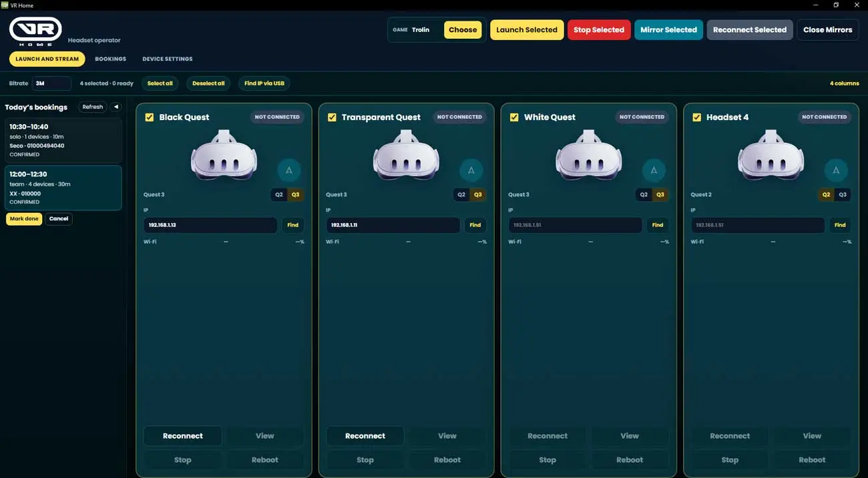
Task: Click Reconnect Selected
Action: click(x=750, y=30)
